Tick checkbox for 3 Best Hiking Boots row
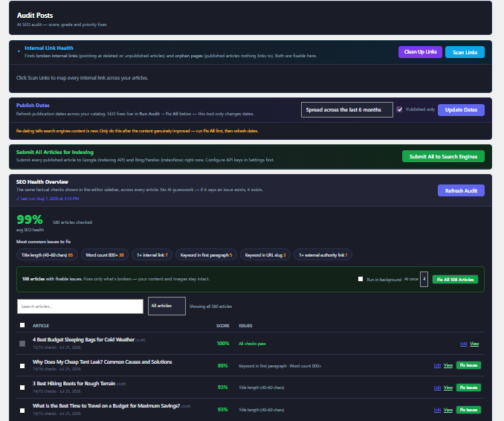 (x=22, y=388)
